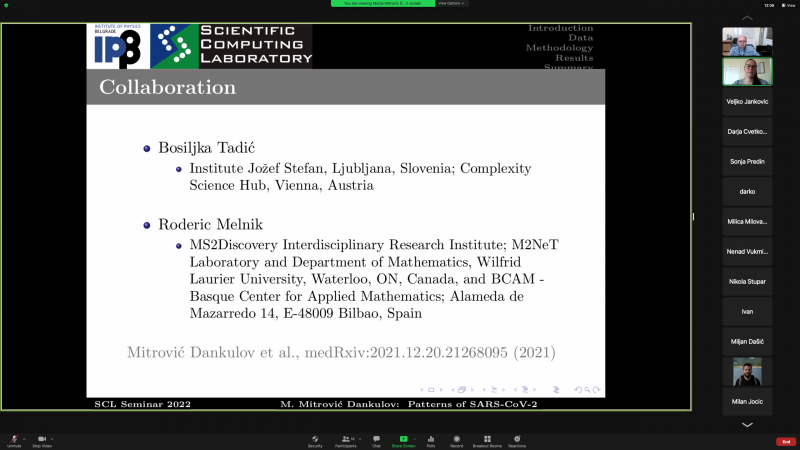Move participant list up with the top chevron
Viewport: 800px width, 450px height.
747,18
